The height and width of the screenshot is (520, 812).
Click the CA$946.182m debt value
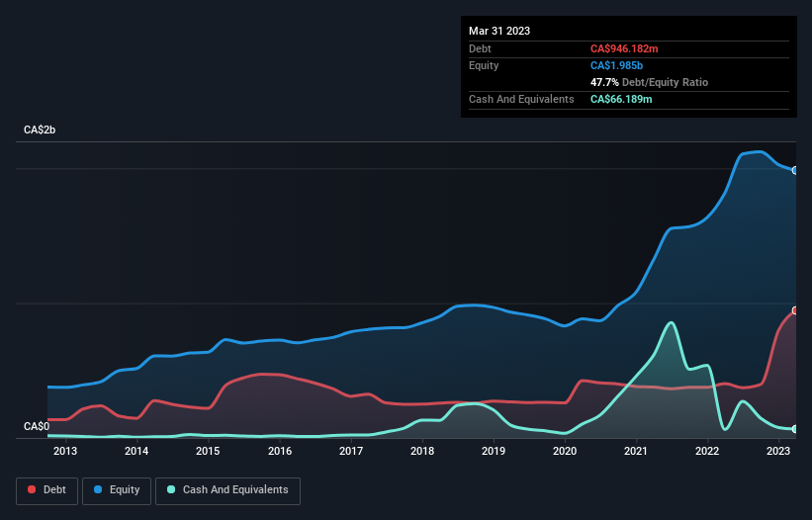click(624, 48)
